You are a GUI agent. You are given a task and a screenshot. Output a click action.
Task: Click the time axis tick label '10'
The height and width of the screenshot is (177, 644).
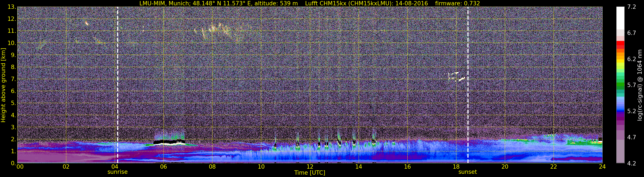tap(261, 167)
